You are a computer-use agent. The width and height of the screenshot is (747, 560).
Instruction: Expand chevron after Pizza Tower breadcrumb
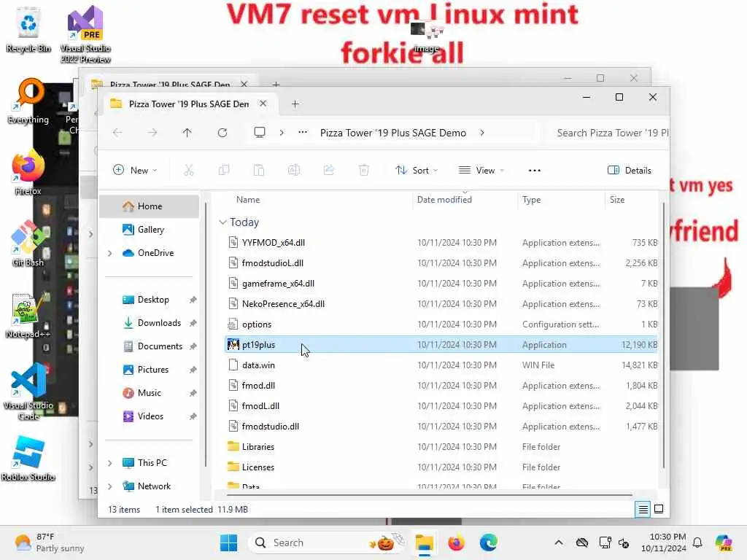482,133
